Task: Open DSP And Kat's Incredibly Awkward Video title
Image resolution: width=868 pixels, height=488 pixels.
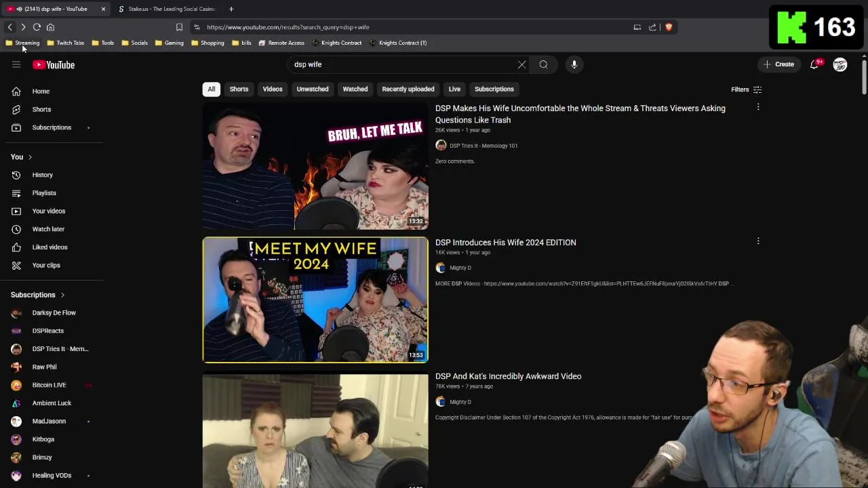Action: (x=508, y=376)
